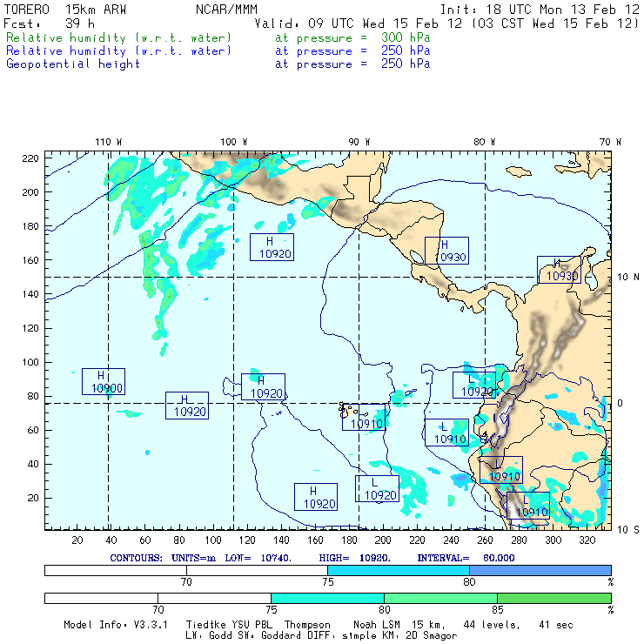Click the dark green above-85% segment of the lower colorbar
This screenshot has width=644, height=644.
[x=554, y=598]
